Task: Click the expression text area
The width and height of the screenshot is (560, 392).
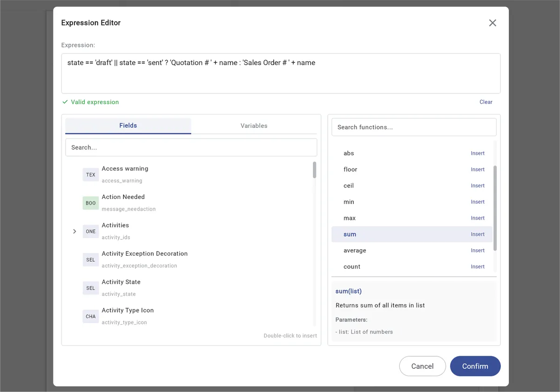Action: click(x=279, y=72)
